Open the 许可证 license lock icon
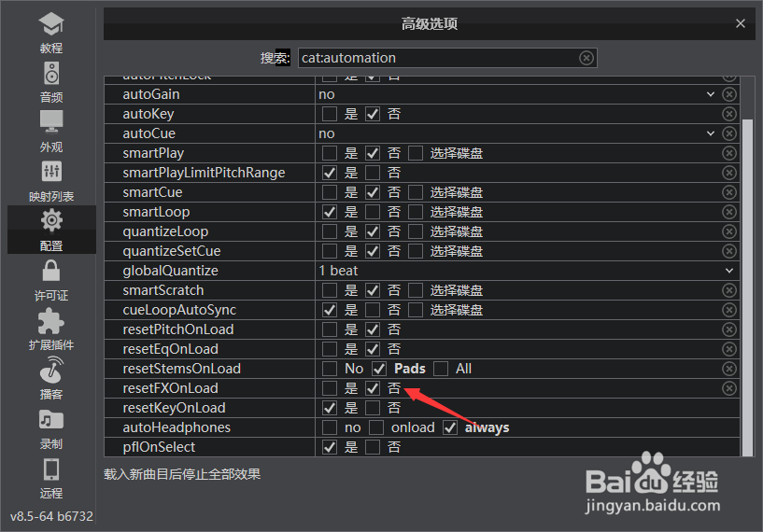 pyautogui.click(x=51, y=271)
